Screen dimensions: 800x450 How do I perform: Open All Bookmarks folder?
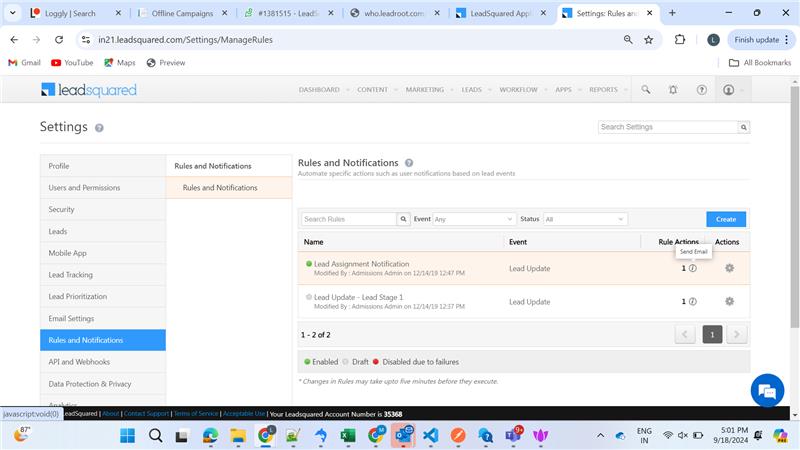(x=760, y=63)
